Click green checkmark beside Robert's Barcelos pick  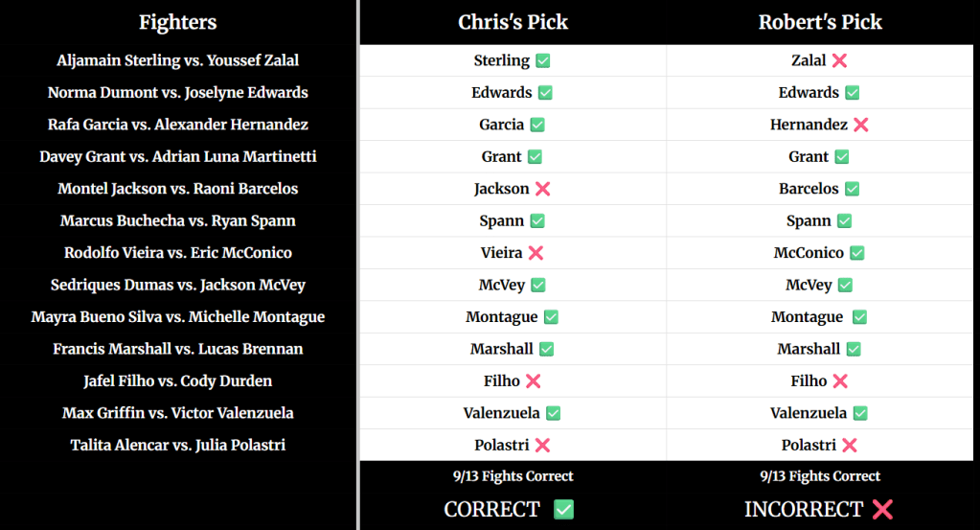coord(852,189)
